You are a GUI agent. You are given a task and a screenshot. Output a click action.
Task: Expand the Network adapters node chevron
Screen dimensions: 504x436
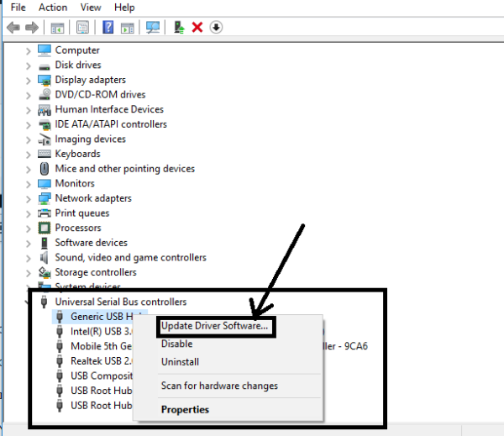29,199
